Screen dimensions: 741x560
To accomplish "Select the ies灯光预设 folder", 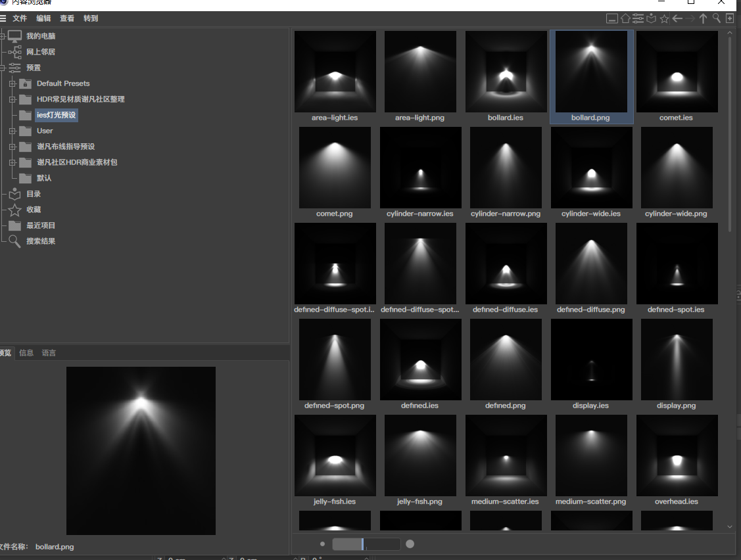I will point(57,115).
